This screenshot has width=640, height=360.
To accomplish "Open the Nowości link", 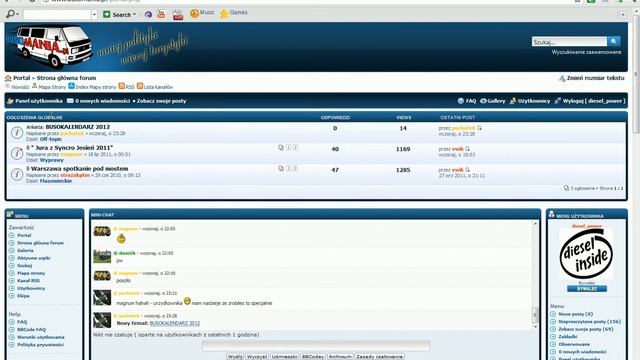I will (20, 87).
